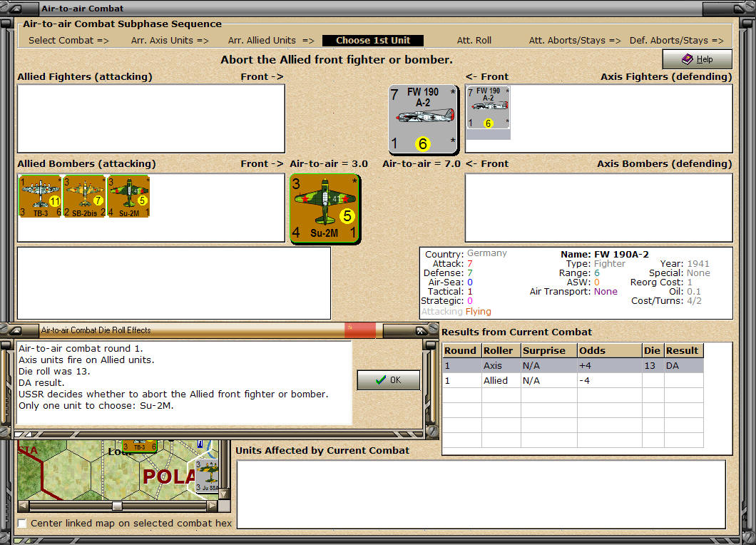The height and width of the screenshot is (545, 756).
Task: Click the map scrollbar left arrow
Action: [x=23, y=506]
